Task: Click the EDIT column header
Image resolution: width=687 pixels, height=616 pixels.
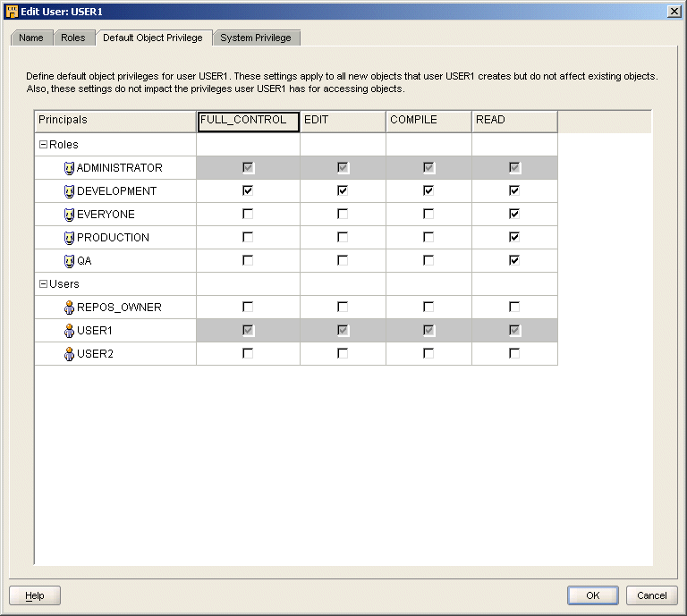Action: [343, 122]
